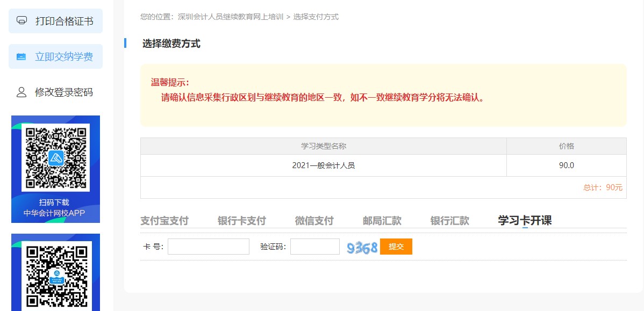This screenshot has height=311, width=644.
Task: Click the 2021一般会计人员 table cell
Action: [x=323, y=165]
